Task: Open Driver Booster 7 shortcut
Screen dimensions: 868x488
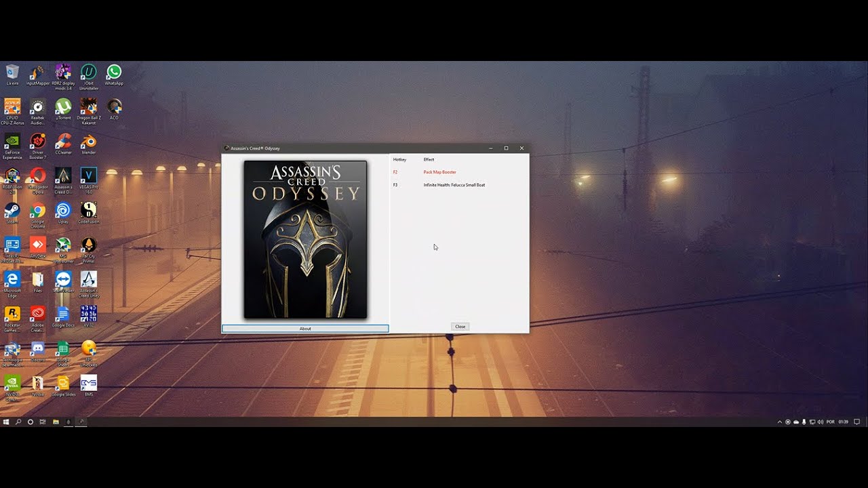Action: [37, 146]
